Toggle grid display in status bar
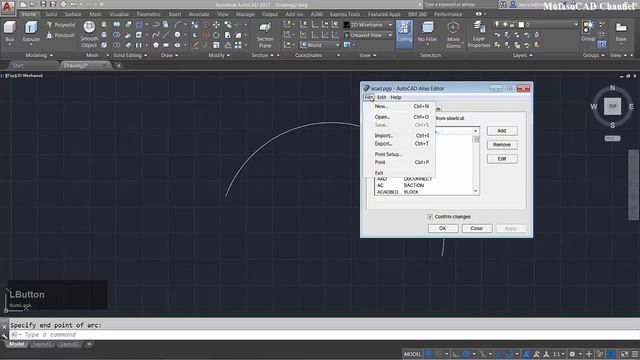The image size is (640, 360). tap(429, 354)
